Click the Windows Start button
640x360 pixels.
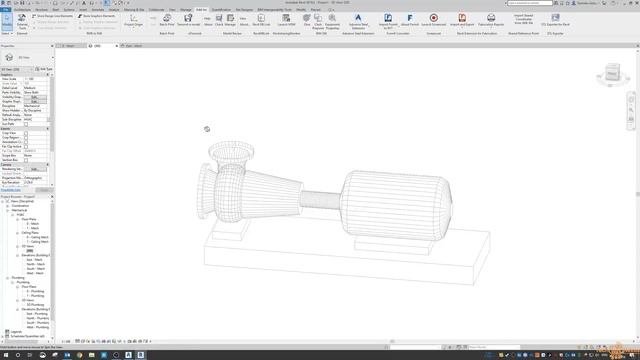point(6,355)
